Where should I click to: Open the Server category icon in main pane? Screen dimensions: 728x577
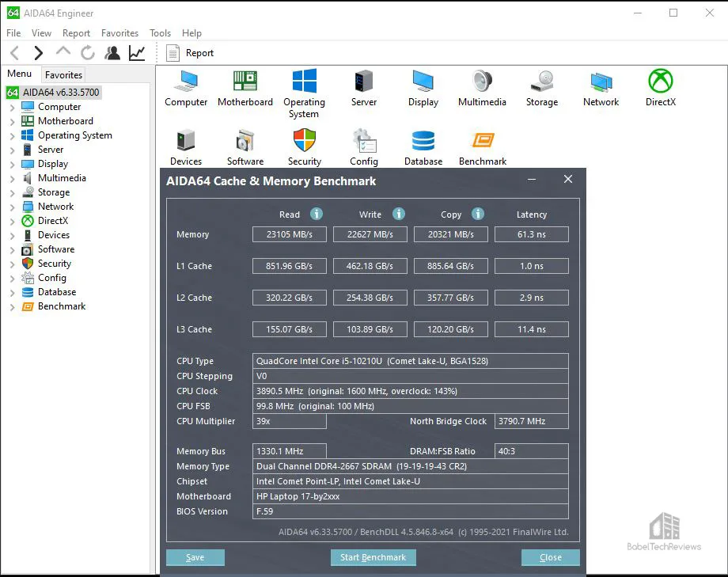pyautogui.click(x=364, y=82)
